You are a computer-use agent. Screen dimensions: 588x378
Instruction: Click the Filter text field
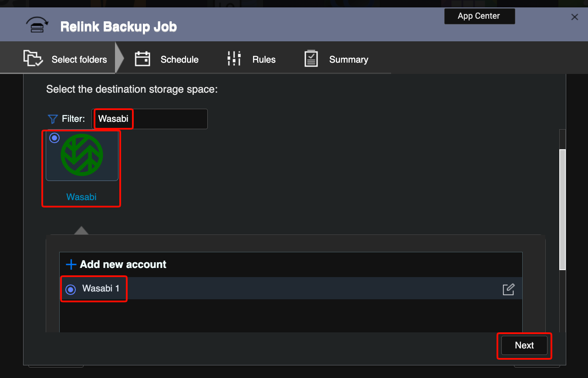[x=149, y=119]
